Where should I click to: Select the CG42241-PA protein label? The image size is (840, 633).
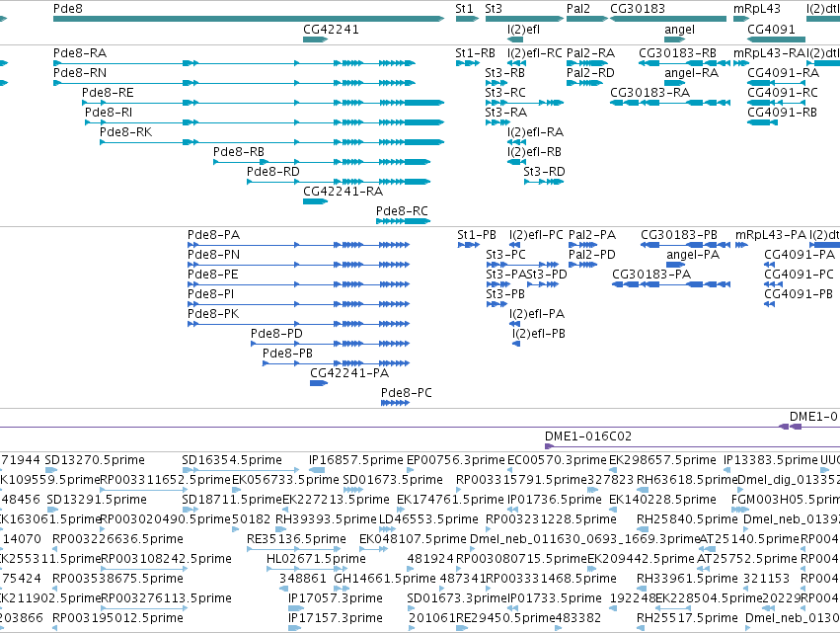[349, 374]
